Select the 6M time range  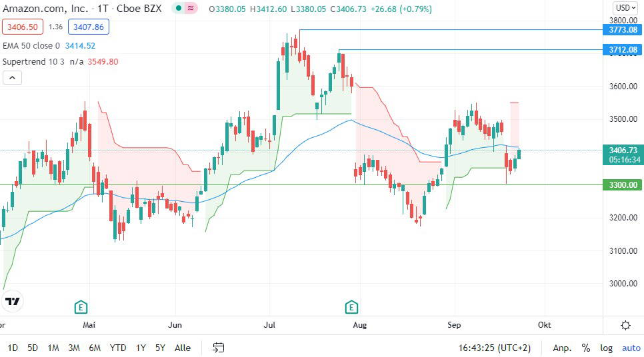pyautogui.click(x=95, y=348)
